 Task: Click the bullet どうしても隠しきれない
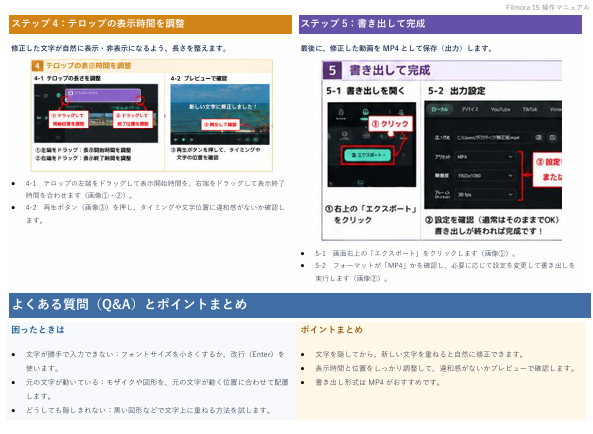tap(148, 410)
